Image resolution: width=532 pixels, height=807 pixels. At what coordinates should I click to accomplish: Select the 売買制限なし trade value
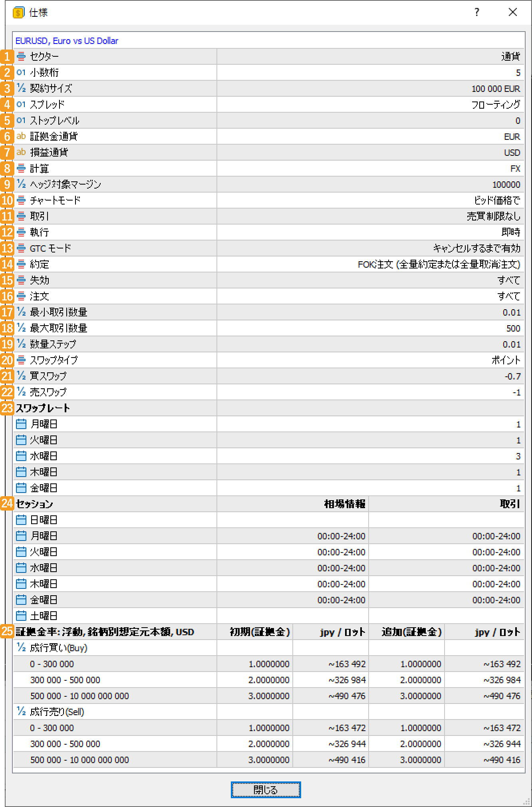click(x=494, y=216)
